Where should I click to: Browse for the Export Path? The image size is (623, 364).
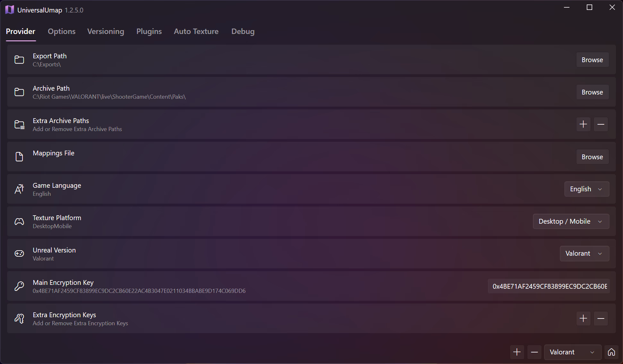pos(592,60)
